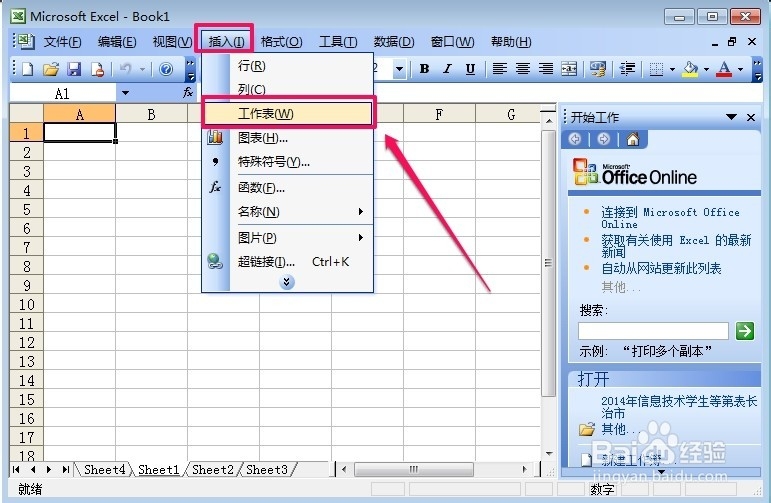Image resolution: width=771 pixels, height=503 pixels.
Task: Align text right
Action: pos(545,69)
